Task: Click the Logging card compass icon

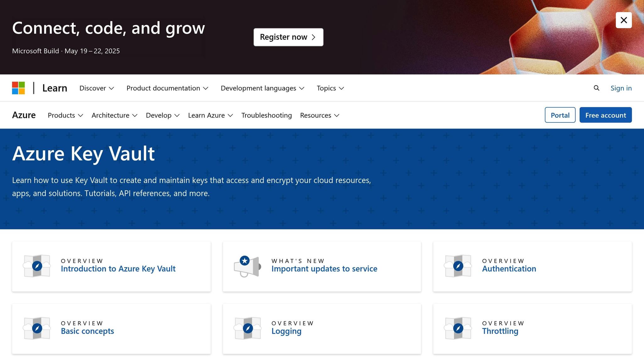Action: 247,328
